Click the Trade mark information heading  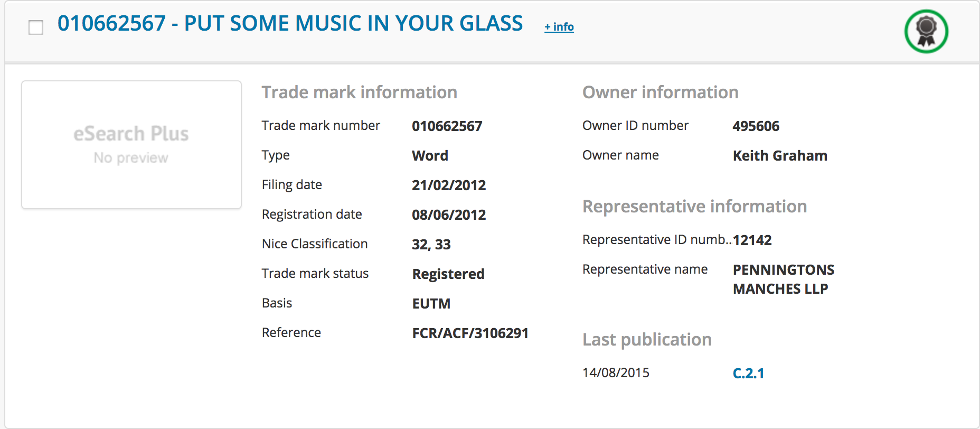tap(360, 92)
